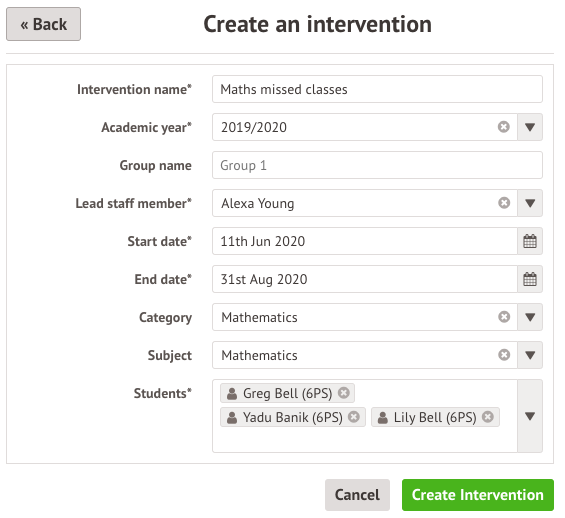Viewport: 565px width, 518px height.
Task: Open the Students dropdown list
Action: click(x=530, y=416)
